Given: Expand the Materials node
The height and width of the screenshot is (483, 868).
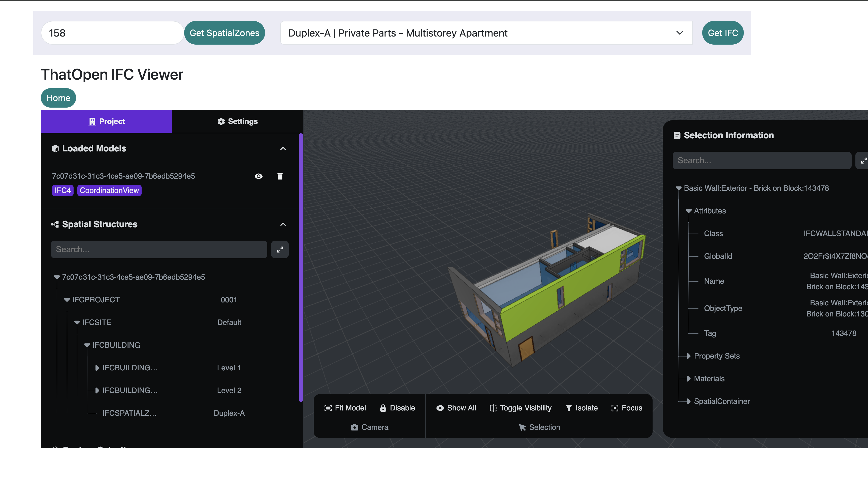Looking at the screenshot, I should pos(689,378).
